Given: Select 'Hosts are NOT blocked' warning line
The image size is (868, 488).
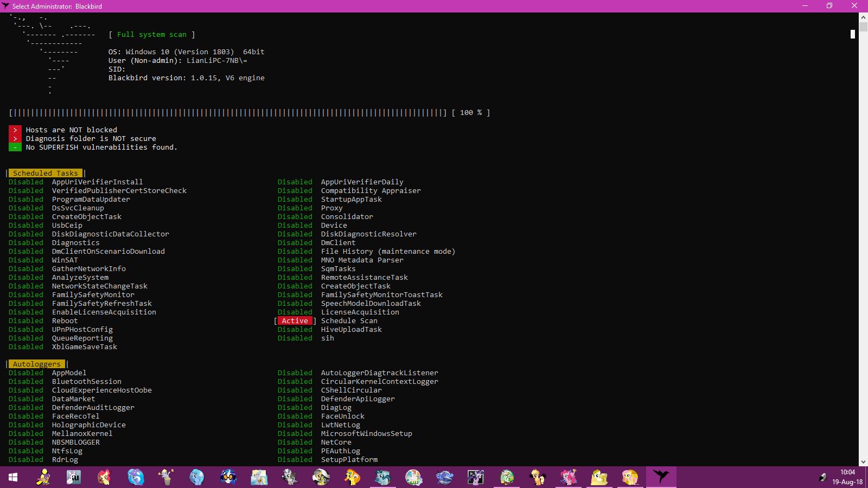Looking at the screenshot, I should (72, 130).
